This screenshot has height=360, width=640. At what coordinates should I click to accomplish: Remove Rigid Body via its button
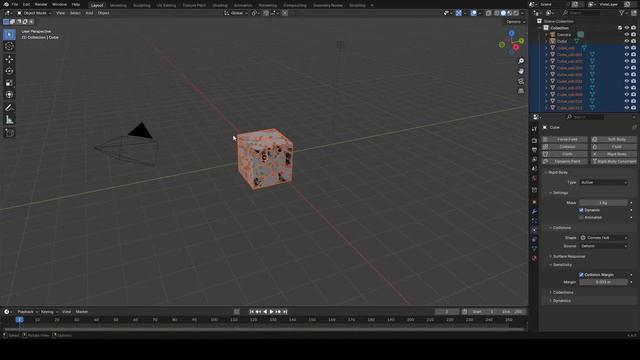coord(614,154)
